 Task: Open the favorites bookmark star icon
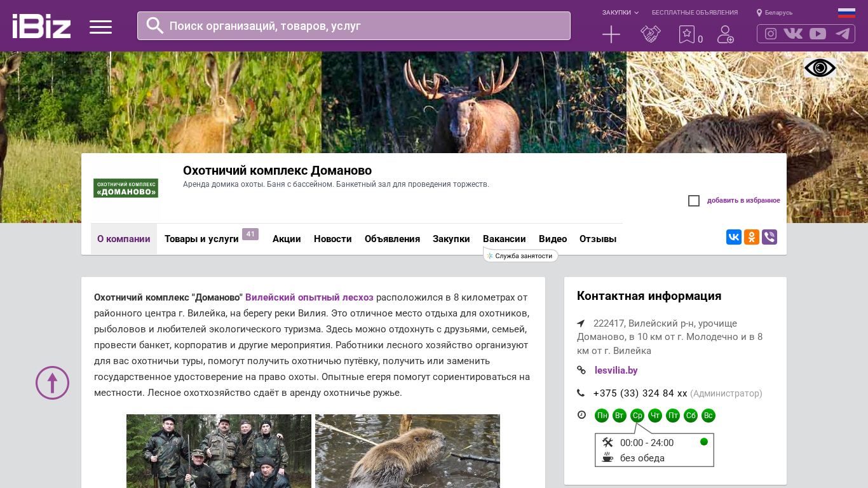(687, 34)
